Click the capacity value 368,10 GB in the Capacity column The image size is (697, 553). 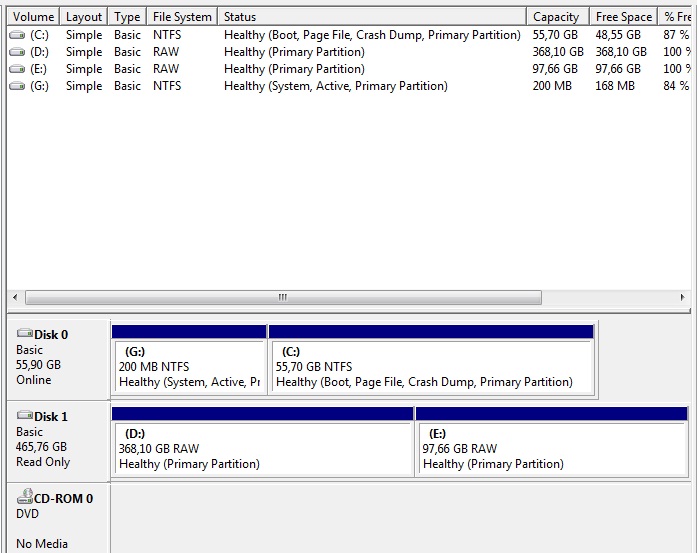(x=558, y=52)
